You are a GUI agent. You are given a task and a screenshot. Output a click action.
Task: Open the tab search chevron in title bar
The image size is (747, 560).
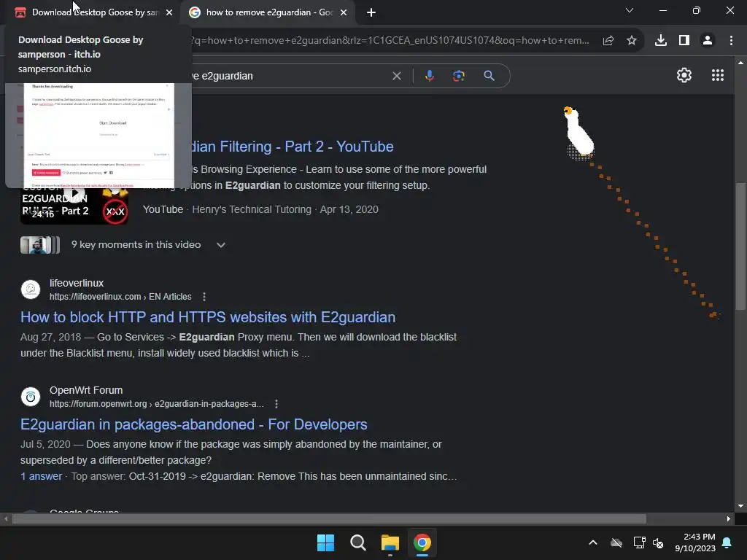point(630,10)
